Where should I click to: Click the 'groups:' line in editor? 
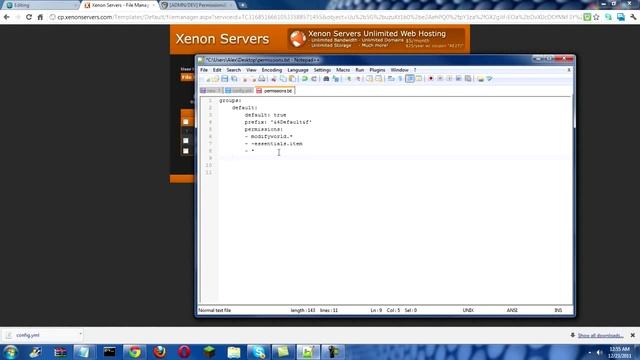click(x=230, y=100)
